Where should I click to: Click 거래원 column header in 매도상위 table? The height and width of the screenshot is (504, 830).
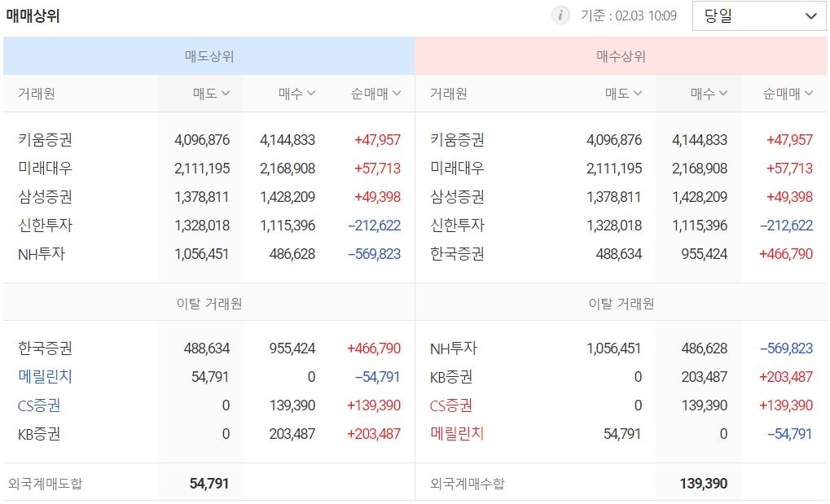[x=37, y=94]
